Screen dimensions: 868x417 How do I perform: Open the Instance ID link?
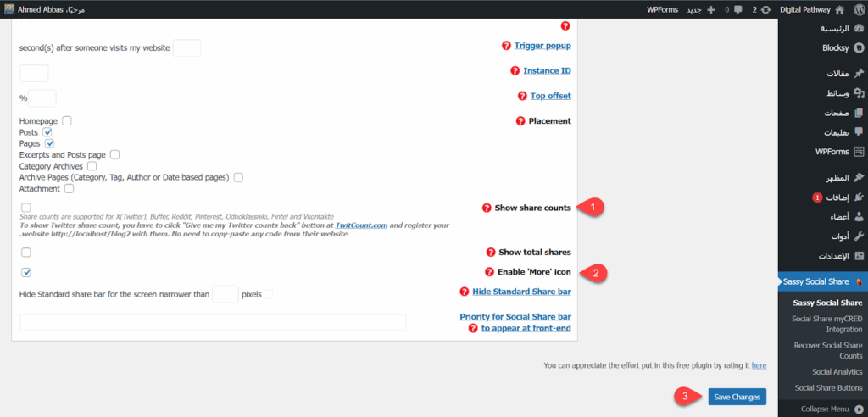pyautogui.click(x=547, y=71)
